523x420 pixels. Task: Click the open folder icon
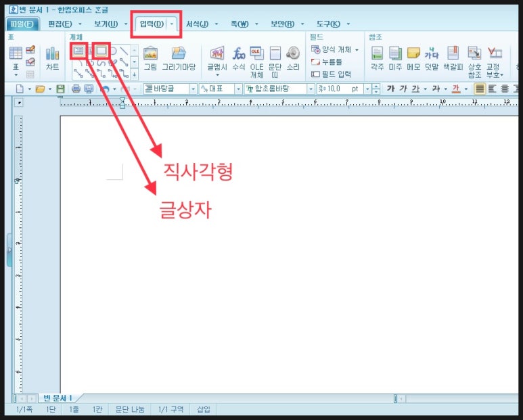tap(40, 89)
